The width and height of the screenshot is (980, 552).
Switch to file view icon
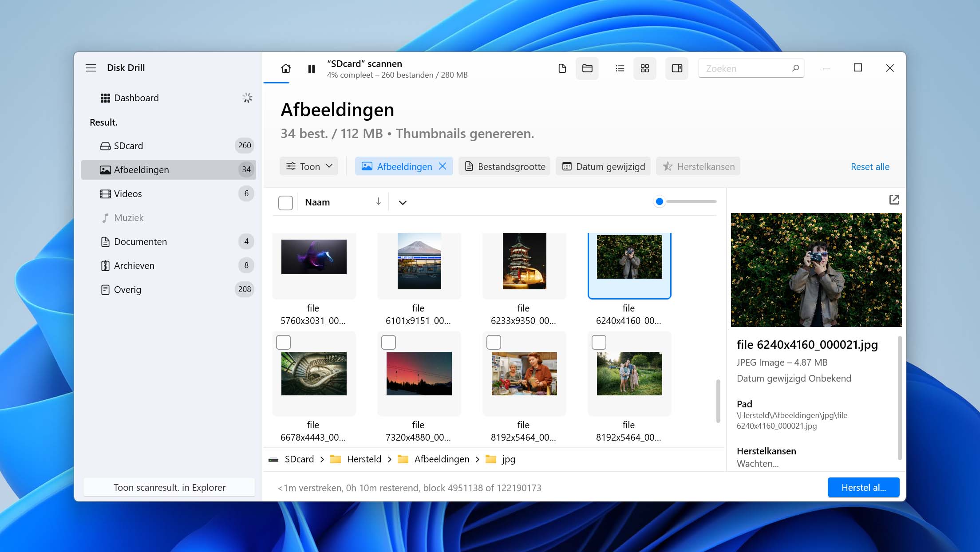click(562, 68)
